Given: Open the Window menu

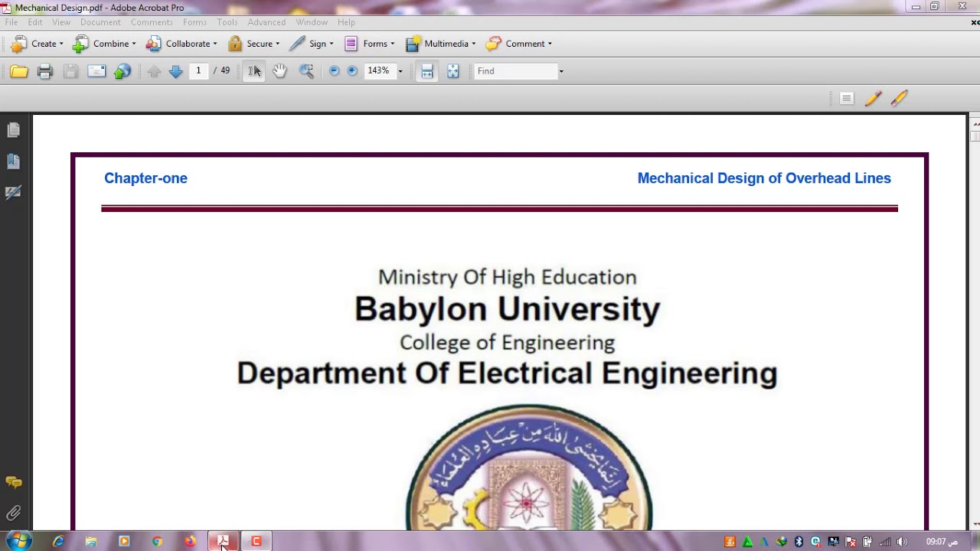Looking at the screenshot, I should [312, 22].
